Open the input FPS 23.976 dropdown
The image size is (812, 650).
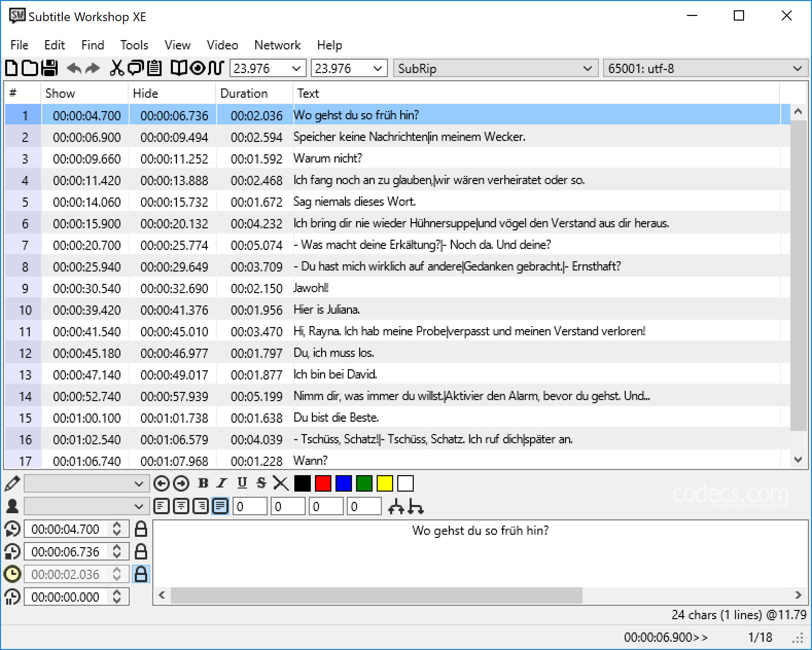pos(296,68)
